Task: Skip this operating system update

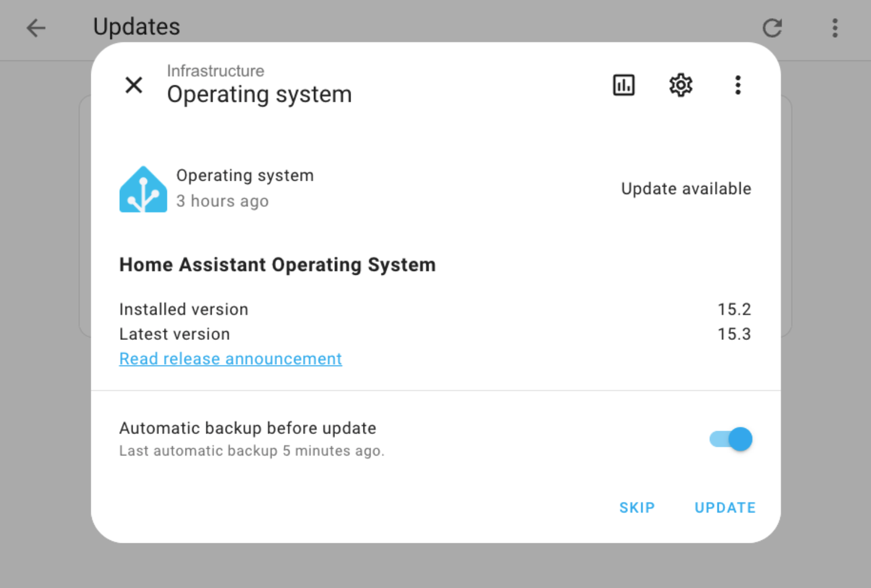Action: click(637, 507)
